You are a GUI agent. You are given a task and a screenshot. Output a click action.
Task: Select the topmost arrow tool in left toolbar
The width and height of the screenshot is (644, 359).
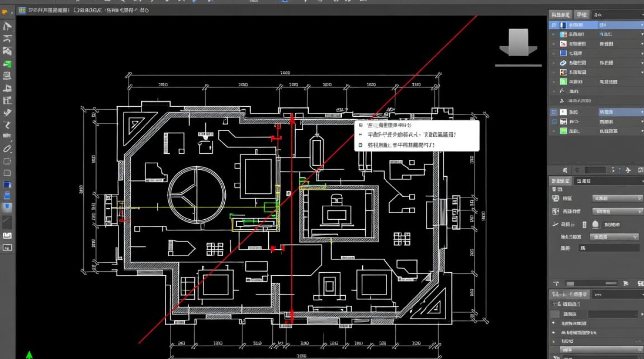7,27
